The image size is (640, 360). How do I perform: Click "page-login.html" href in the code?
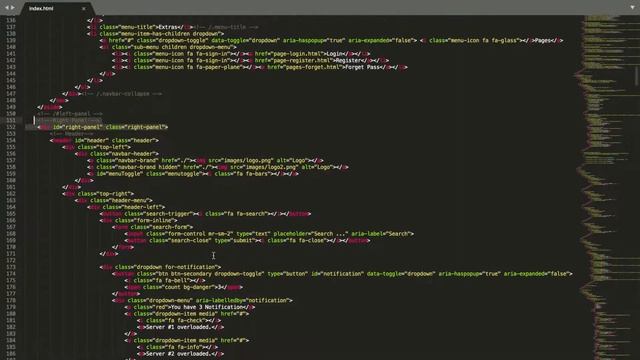(297, 54)
